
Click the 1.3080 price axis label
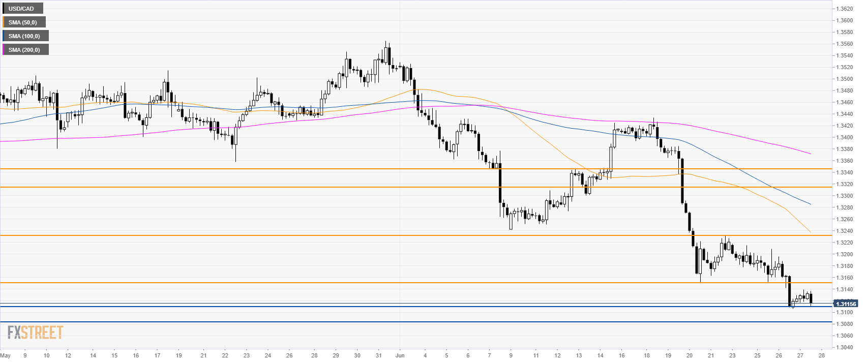[845, 324]
